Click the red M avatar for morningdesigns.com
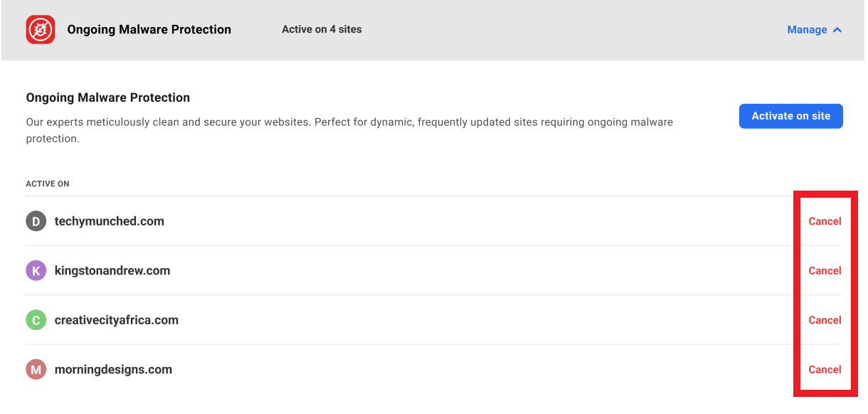Screen dimensions: 868x414 (36, 369)
